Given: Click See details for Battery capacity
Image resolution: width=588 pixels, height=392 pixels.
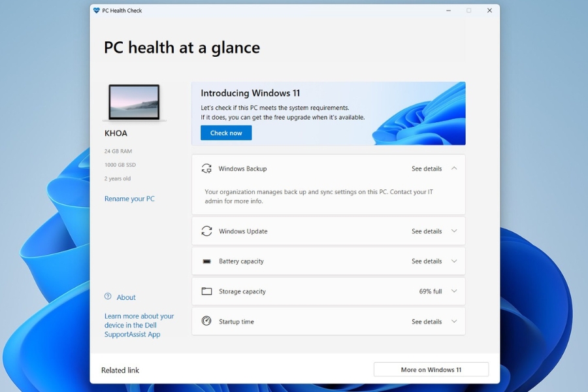Looking at the screenshot, I should coord(427,261).
